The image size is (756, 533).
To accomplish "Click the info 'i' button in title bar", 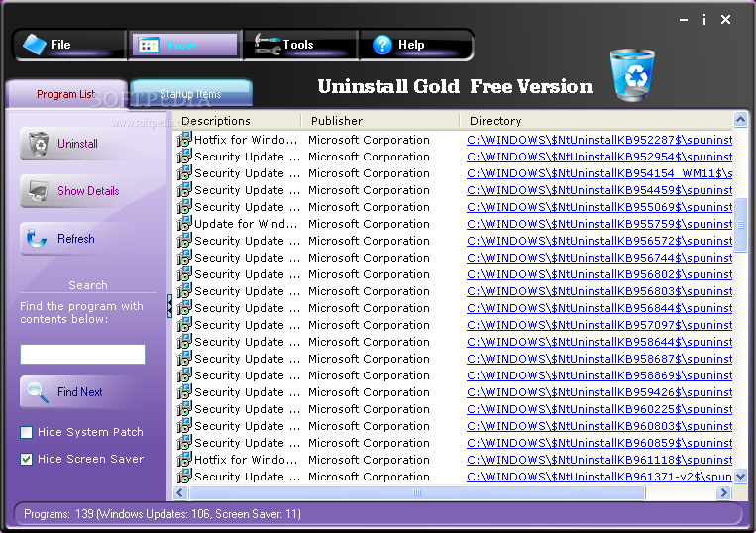I will coord(704,20).
